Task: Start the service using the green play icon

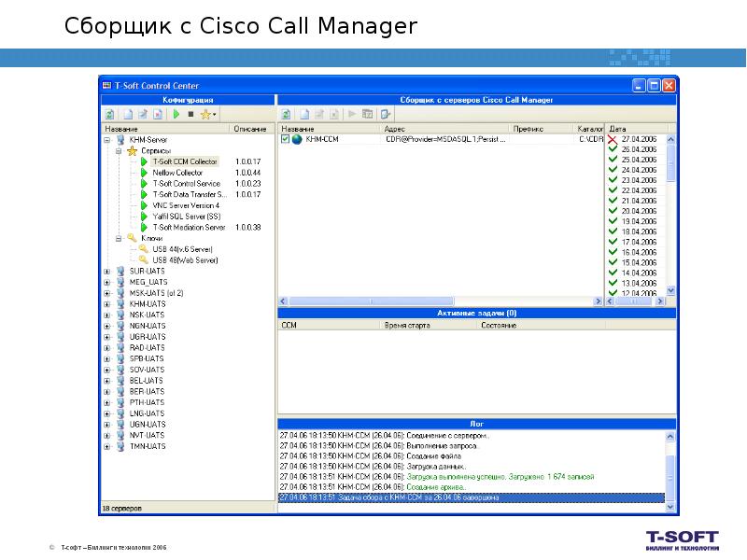Action: [176, 114]
